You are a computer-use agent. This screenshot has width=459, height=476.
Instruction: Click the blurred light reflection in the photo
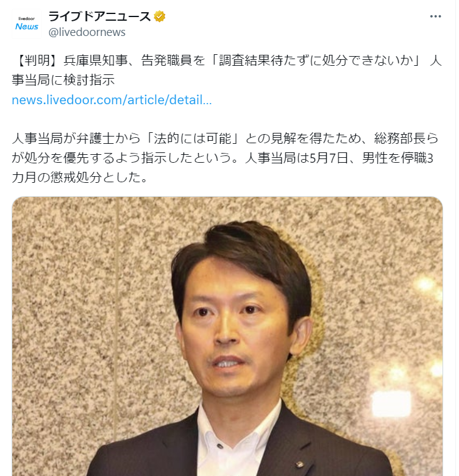pos(391,402)
